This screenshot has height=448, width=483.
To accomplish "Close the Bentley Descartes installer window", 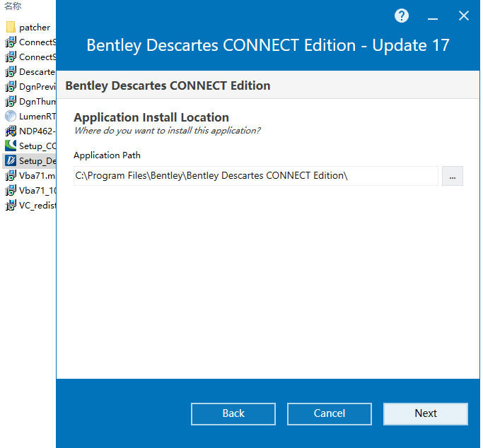I will 464,16.
